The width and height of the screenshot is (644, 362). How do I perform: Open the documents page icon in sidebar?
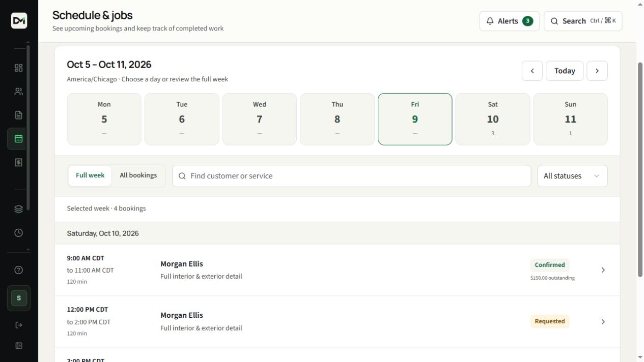[x=19, y=115]
